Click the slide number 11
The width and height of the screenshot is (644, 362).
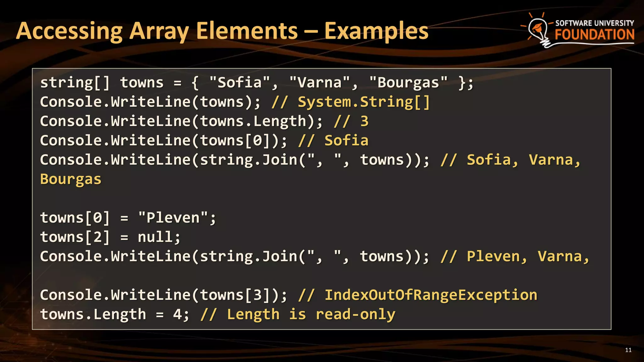628,350
